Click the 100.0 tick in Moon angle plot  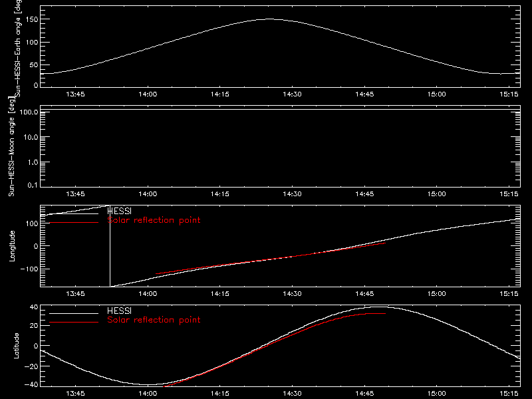[x=29, y=112]
